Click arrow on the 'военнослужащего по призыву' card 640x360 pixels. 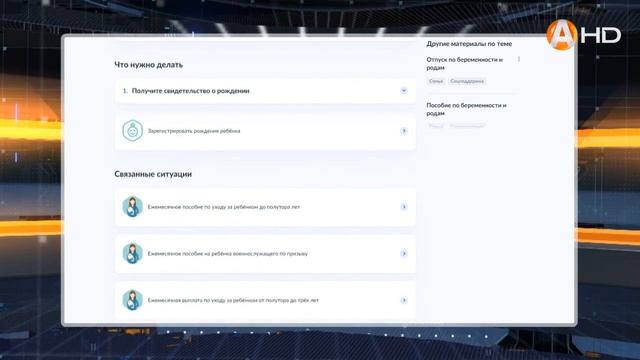pos(404,254)
